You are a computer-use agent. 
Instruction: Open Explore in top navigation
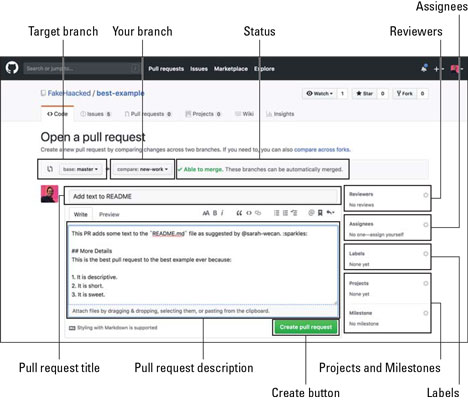264,69
